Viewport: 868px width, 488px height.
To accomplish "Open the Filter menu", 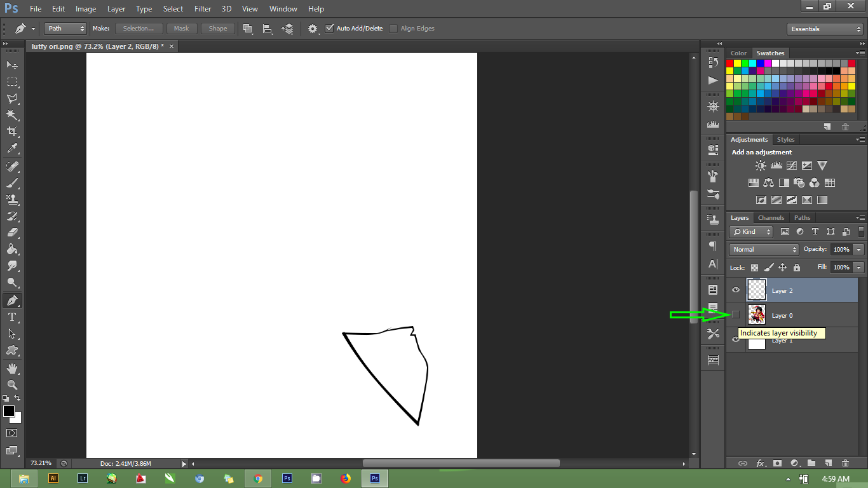I will [x=202, y=8].
